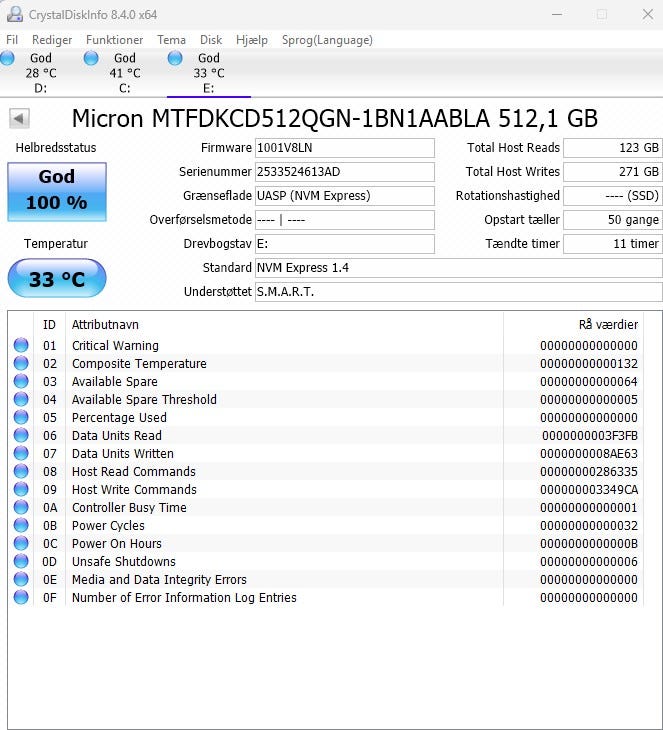Click status orb for Power Cycles row

[x=21, y=525]
